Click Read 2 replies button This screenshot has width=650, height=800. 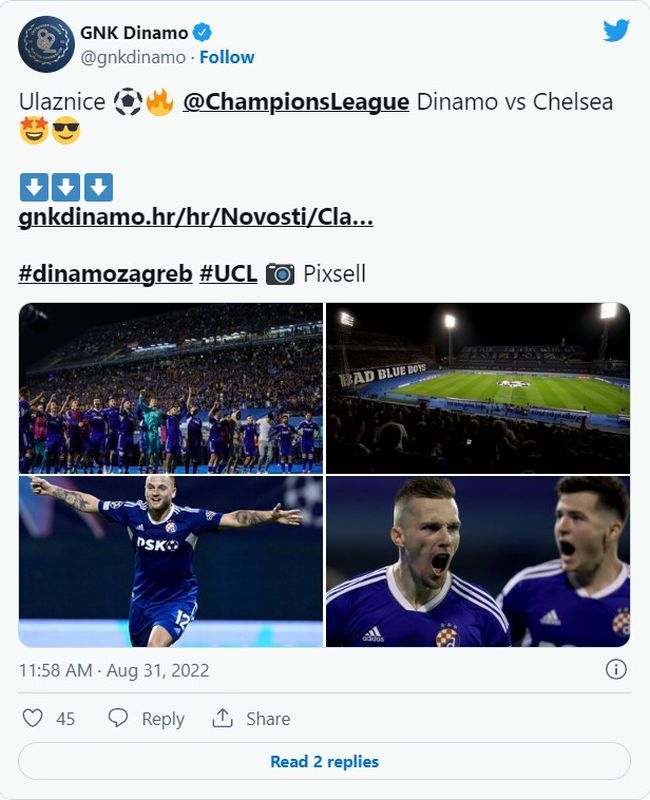pyautogui.click(x=324, y=761)
